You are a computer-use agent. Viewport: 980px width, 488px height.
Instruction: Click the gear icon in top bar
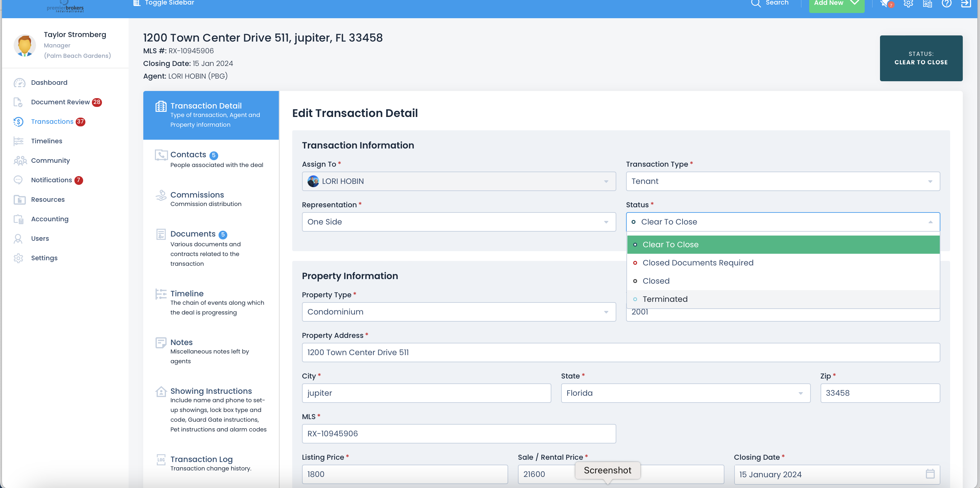908,4
